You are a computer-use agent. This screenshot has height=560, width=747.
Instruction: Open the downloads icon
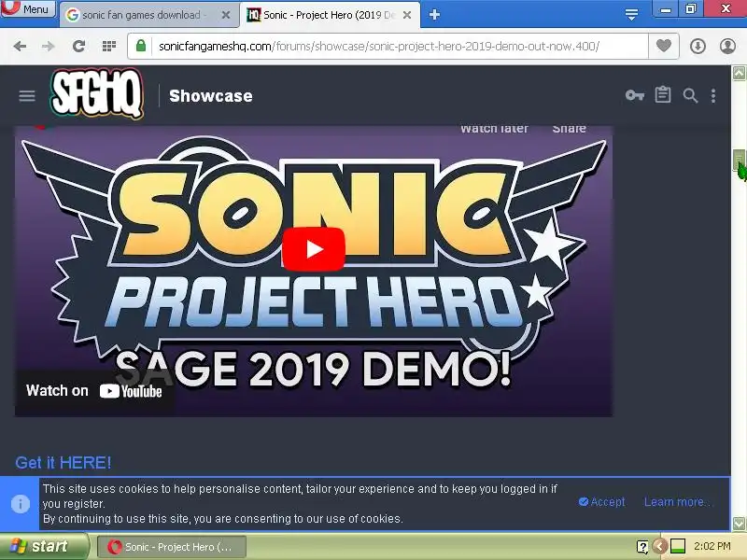(x=698, y=46)
